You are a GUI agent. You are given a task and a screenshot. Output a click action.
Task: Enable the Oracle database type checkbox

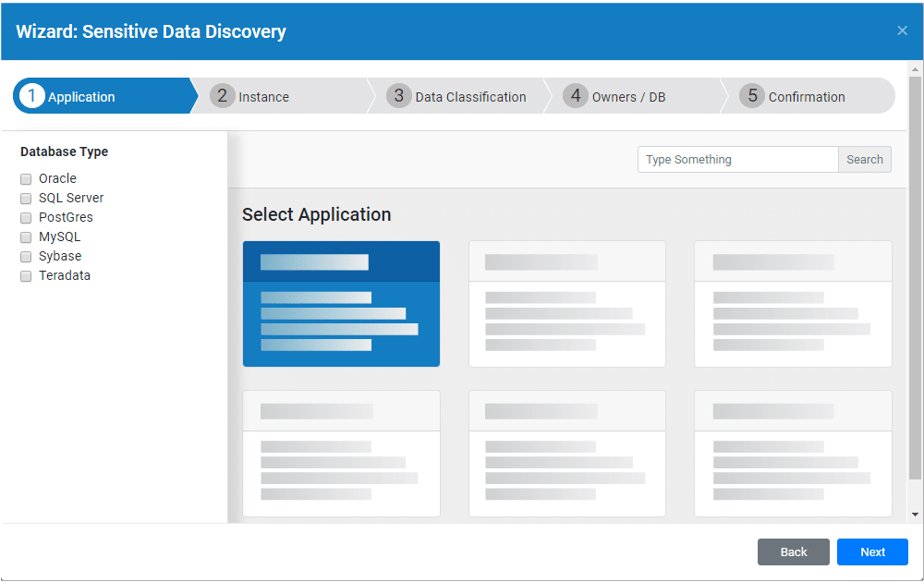27,179
